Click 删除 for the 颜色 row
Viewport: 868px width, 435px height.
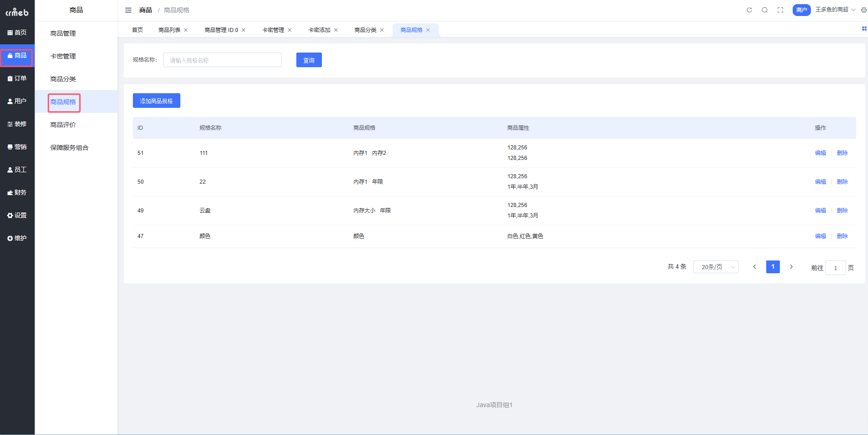842,236
